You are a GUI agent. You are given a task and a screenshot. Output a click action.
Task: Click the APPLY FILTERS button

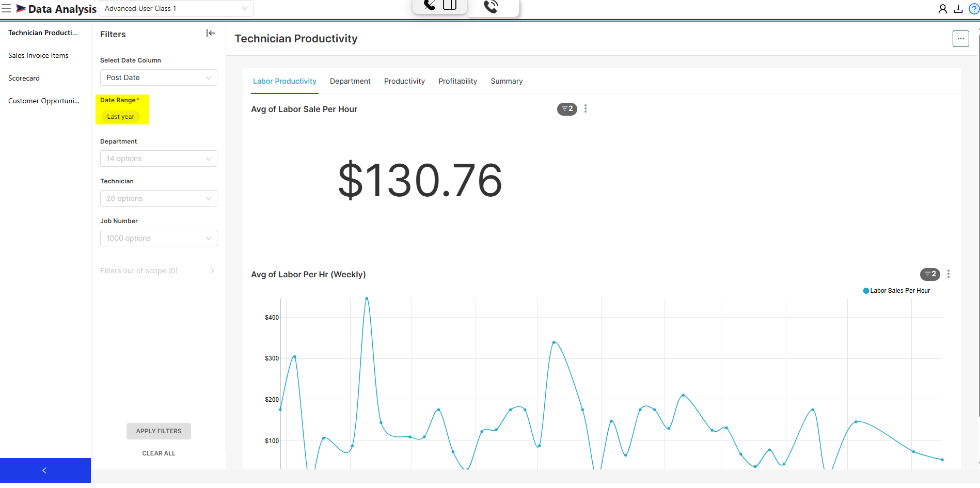(159, 431)
